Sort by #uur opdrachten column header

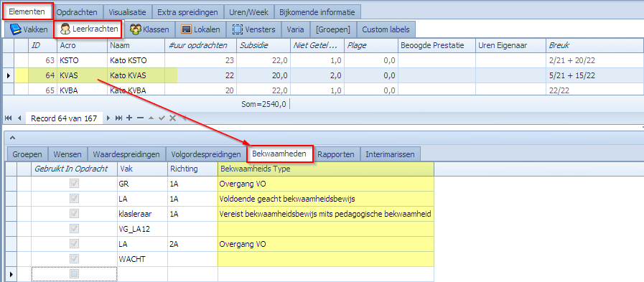coord(201,45)
